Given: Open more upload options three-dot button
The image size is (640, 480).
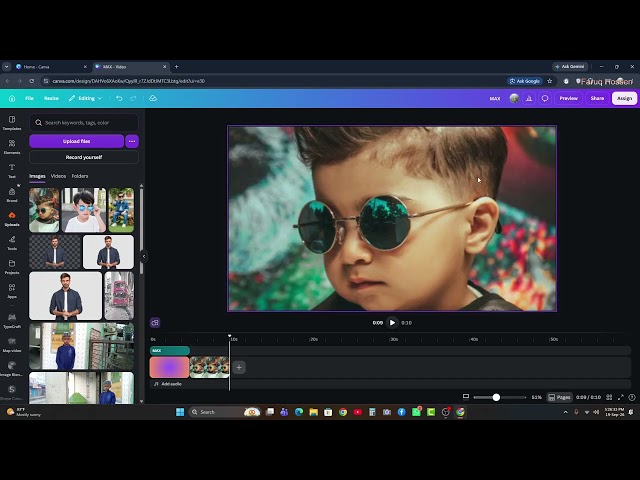Looking at the screenshot, I should [132, 141].
